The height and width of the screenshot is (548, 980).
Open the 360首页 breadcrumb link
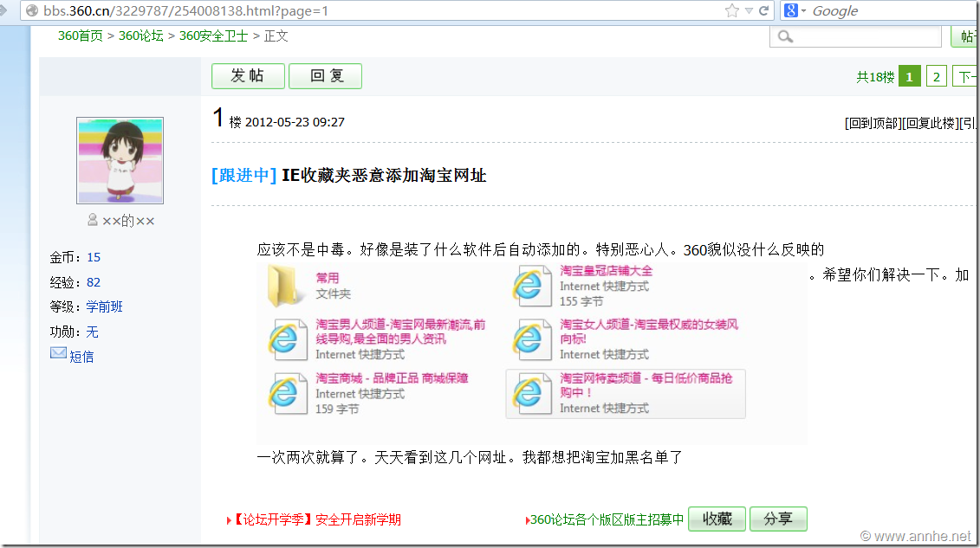80,35
